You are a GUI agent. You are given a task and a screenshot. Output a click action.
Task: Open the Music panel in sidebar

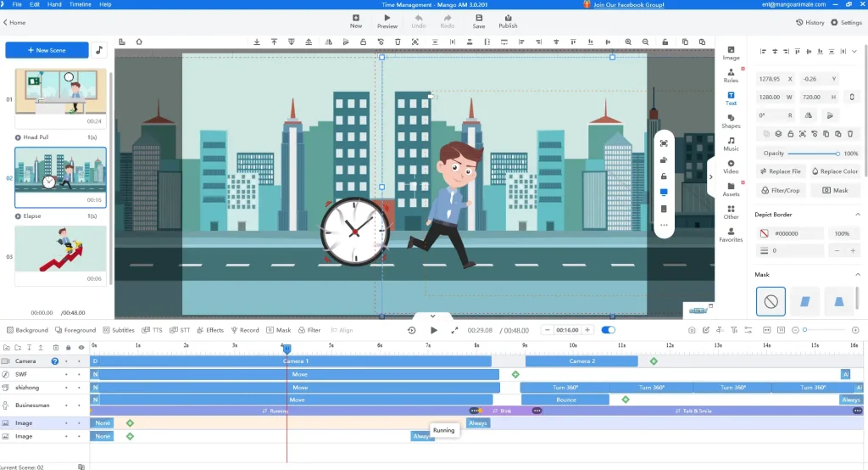(731, 143)
